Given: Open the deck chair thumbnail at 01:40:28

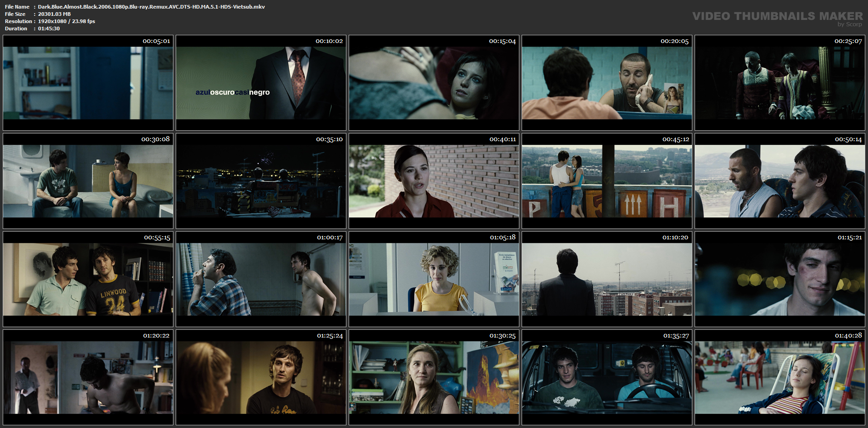Looking at the screenshot, I should click(x=780, y=377).
